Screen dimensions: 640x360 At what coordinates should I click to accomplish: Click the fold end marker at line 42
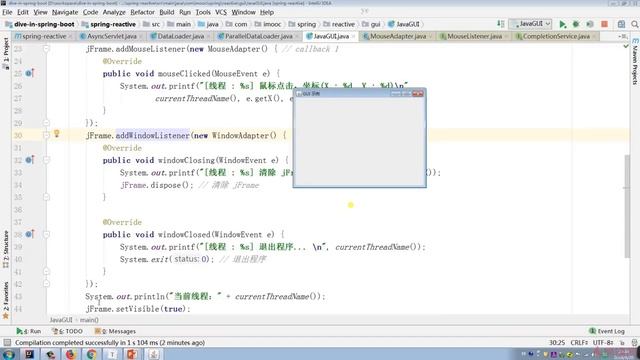tap(46, 284)
